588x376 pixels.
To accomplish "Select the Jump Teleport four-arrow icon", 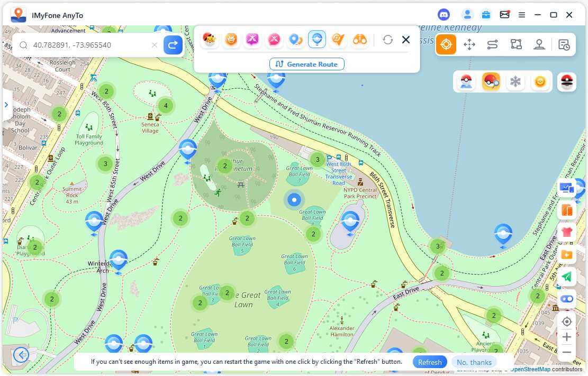I will 469,44.
